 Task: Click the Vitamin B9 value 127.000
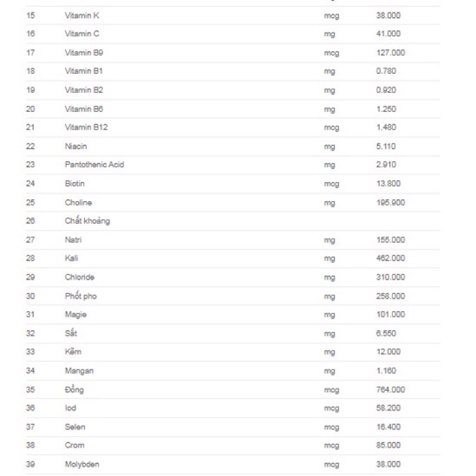point(390,52)
